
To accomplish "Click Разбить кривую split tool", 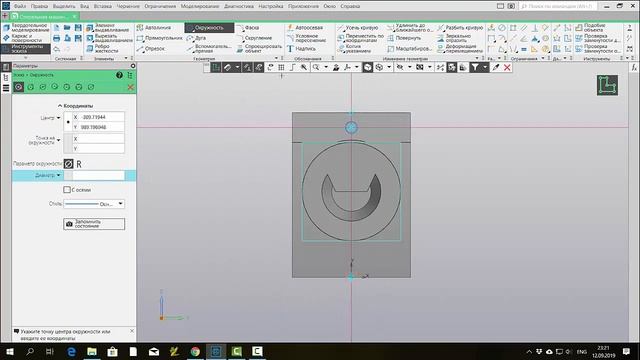I will click(460, 28).
